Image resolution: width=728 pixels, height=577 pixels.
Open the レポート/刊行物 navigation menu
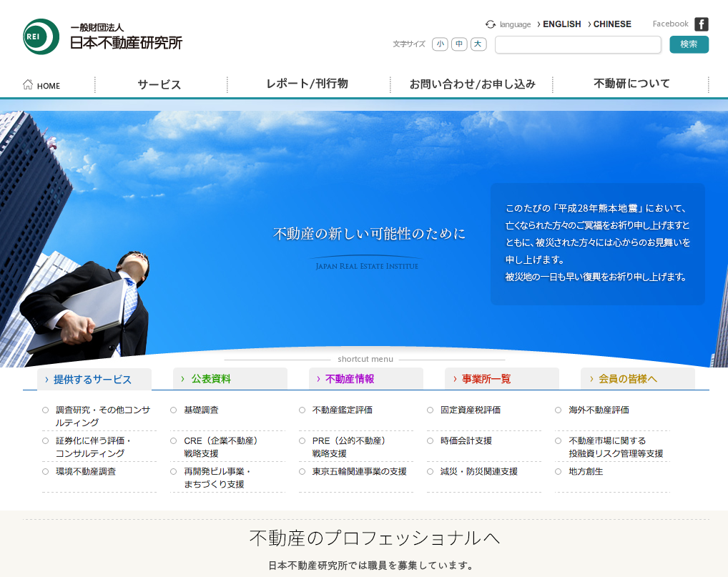click(x=308, y=84)
